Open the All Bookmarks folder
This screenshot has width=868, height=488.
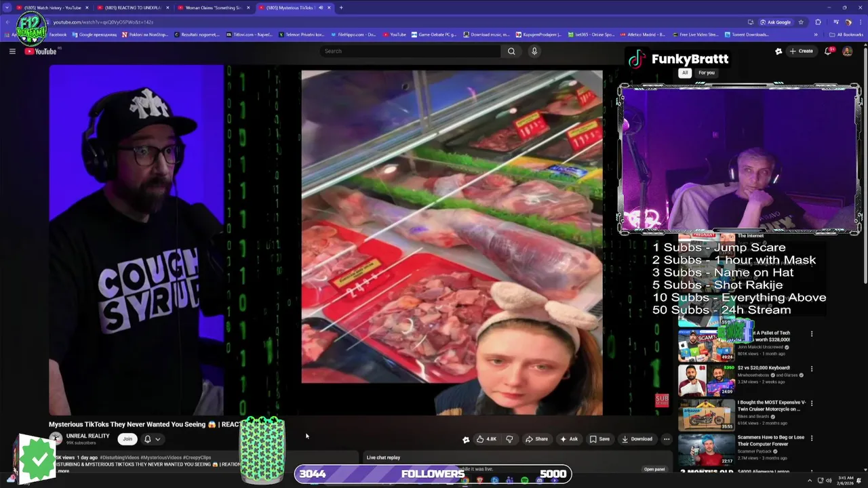[846, 35]
